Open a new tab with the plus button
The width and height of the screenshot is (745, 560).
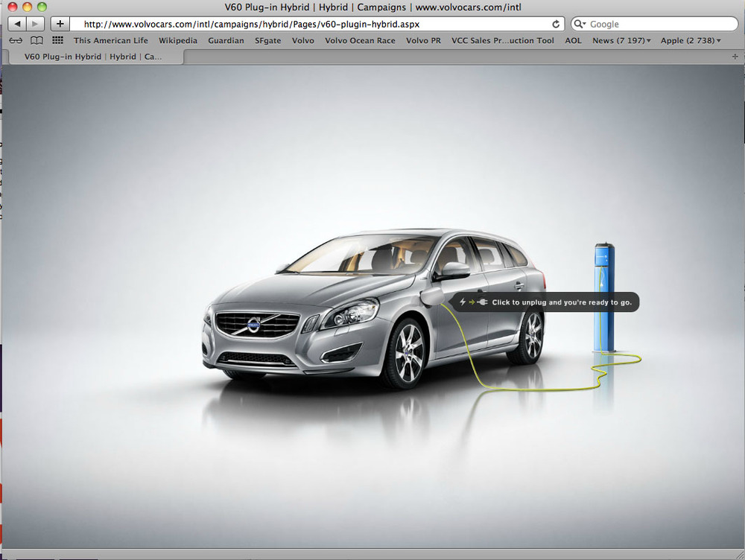pos(735,57)
